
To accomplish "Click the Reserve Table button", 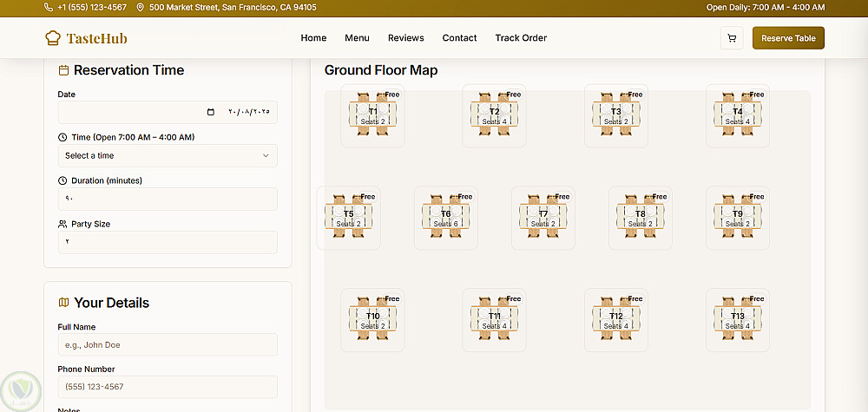I will tap(788, 38).
